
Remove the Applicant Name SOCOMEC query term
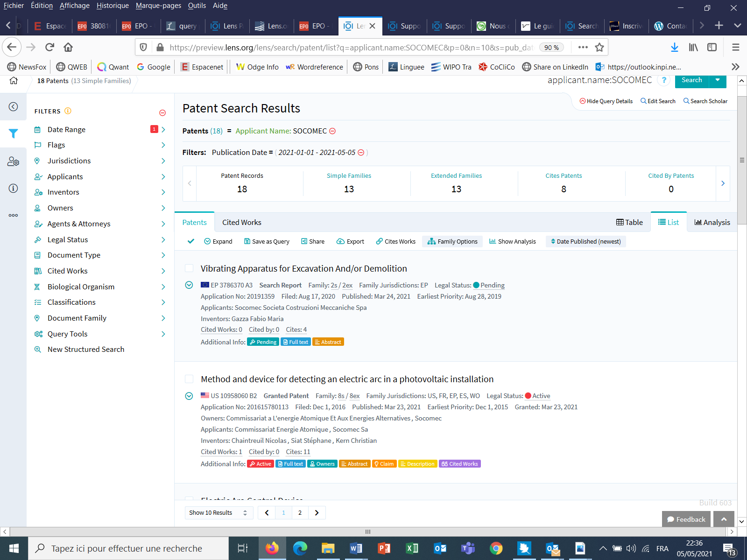tap(332, 131)
